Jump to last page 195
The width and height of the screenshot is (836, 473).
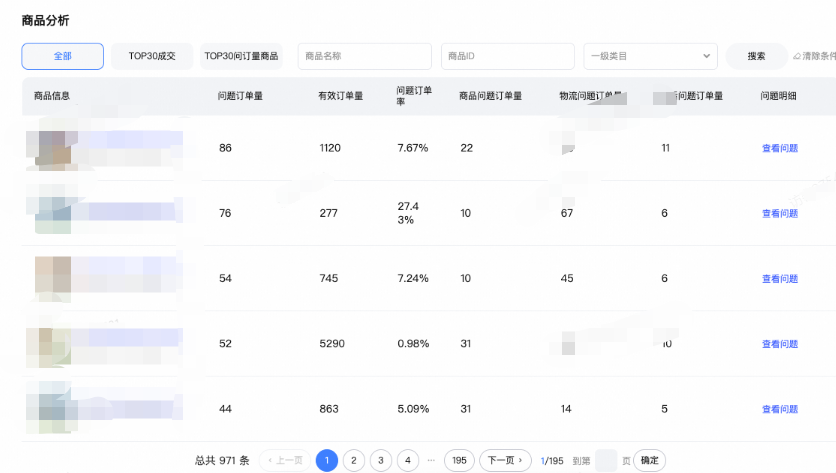[459, 460]
